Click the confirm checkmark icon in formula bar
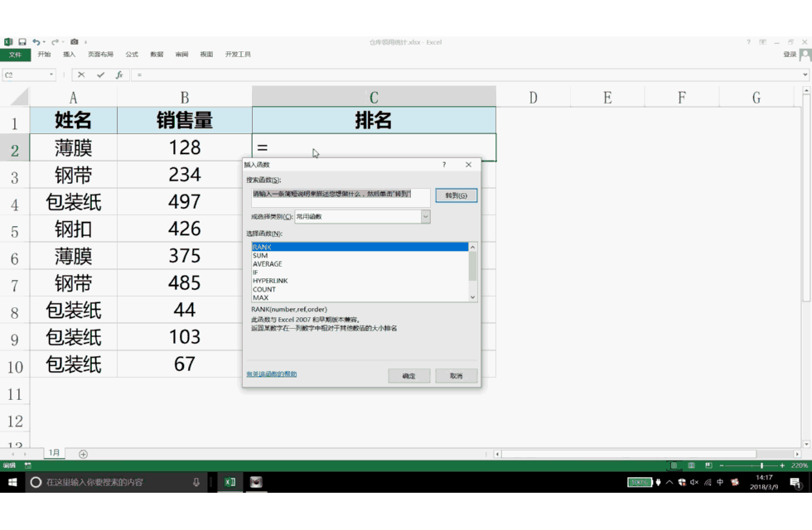 pyautogui.click(x=100, y=75)
